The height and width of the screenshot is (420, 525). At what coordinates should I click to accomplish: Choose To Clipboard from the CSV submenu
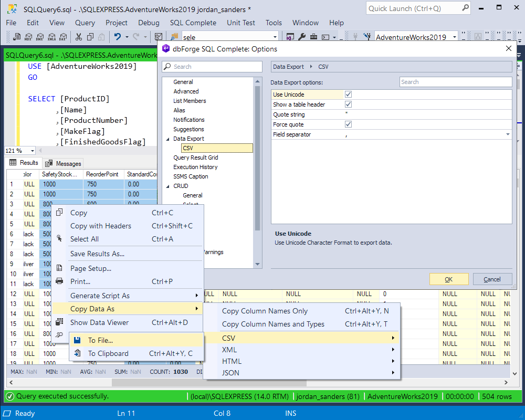[x=136, y=353]
